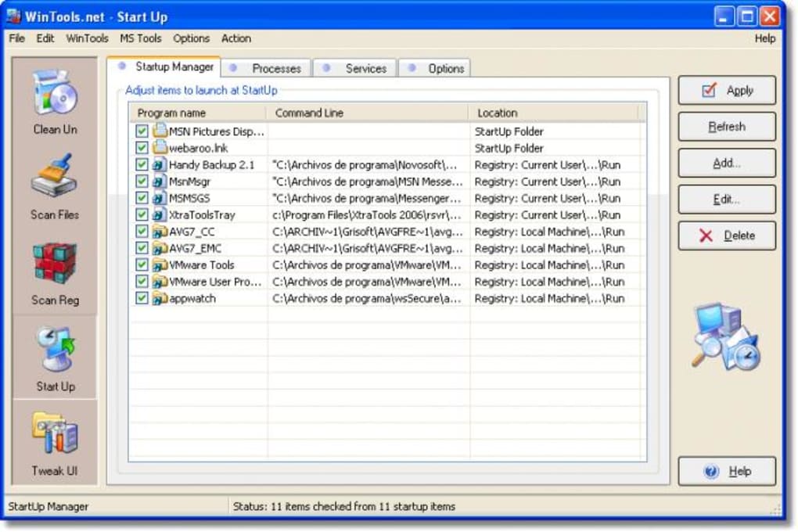The image size is (798, 532).
Task: Minimize the WinTools.net window
Action: 723,16
